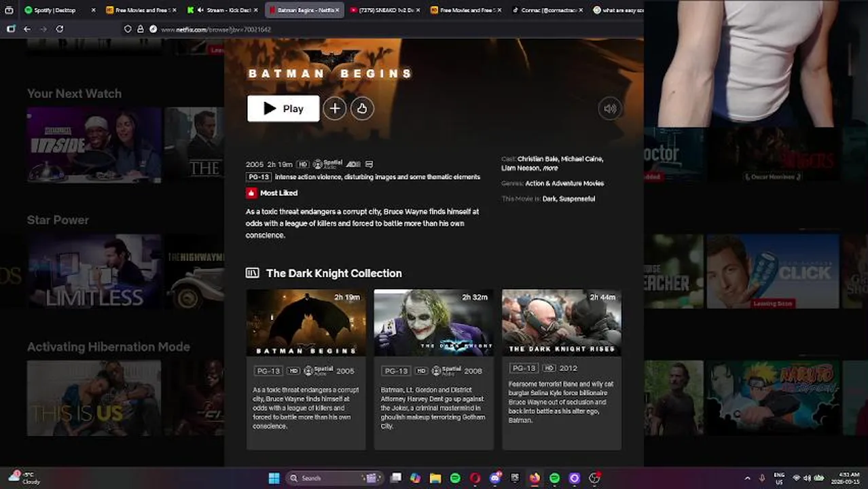Viewport: 868px width, 489px height.
Task: Toggle the browser sidebar button
Action: [x=10, y=29]
